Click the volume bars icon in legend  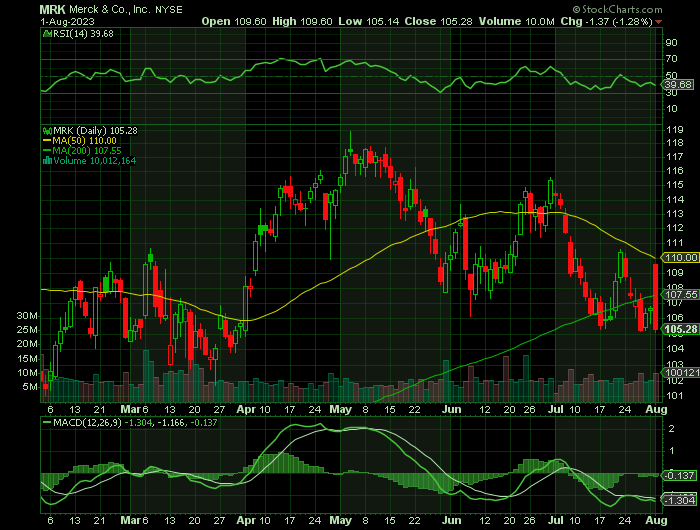47,161
